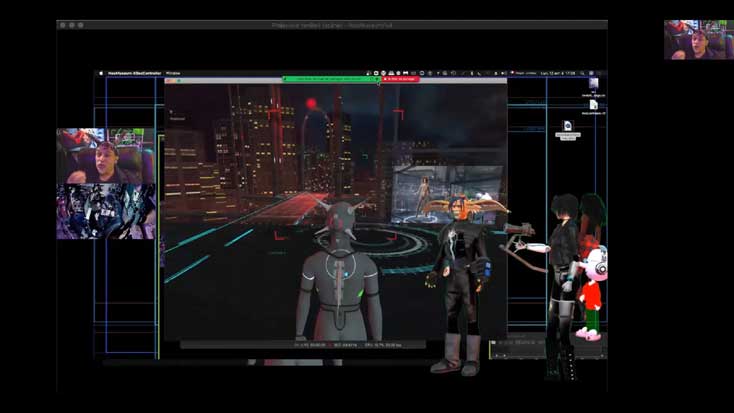The width and height of the screenshot is (734, 413).
Task: Click the Apple menu icon
Action: point(100,73)
